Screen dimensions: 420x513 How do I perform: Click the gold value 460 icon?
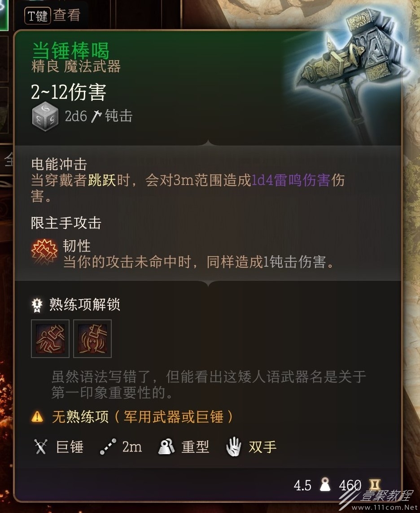click(x=374, y=485)
